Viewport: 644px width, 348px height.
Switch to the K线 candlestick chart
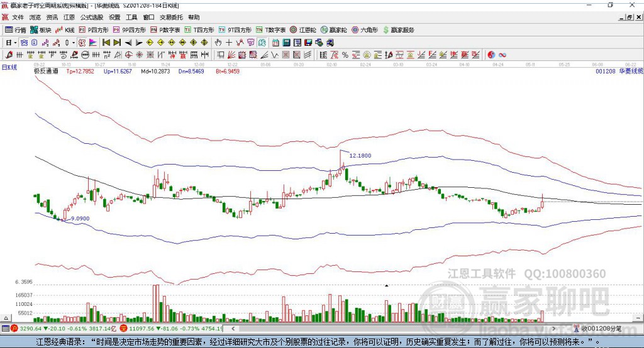click(x=65, y=30)
